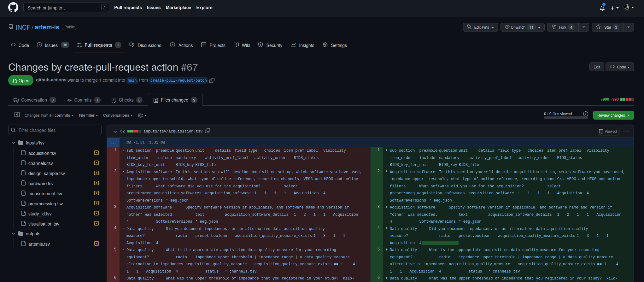Open Unwatch options dropdown

[523, 27]
